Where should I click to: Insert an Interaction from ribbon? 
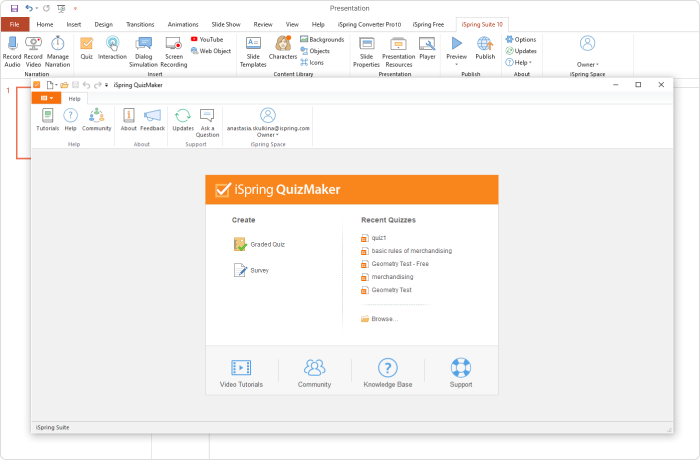tap(112, 48)
